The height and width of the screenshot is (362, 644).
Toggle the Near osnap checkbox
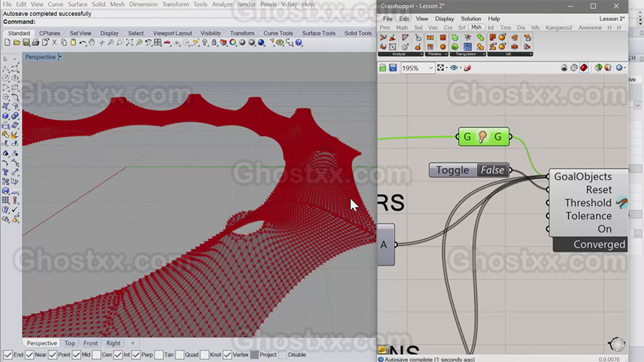(x=29, y=355)
